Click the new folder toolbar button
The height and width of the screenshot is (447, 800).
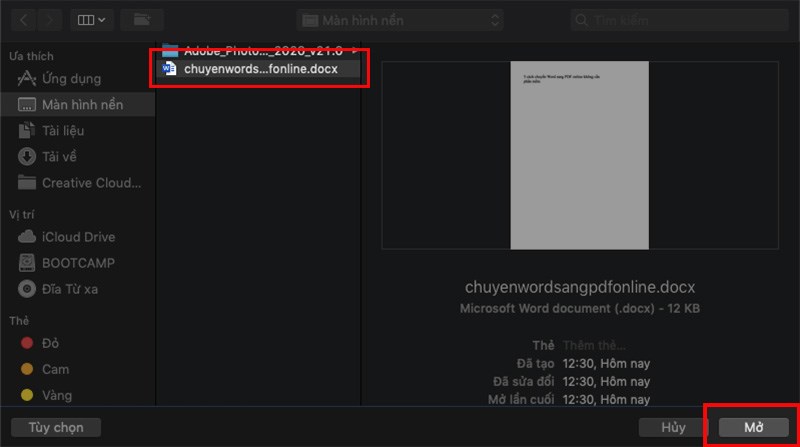[142, 20]
